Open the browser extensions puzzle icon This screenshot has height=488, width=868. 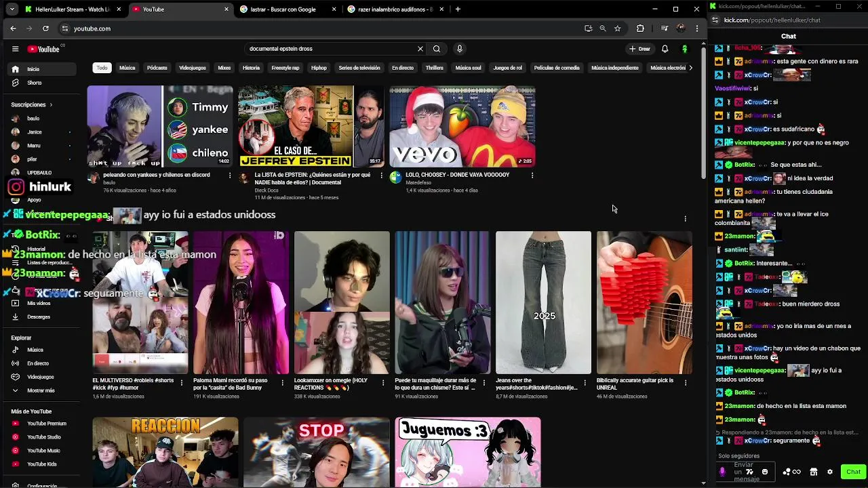(x=640, y=28)
